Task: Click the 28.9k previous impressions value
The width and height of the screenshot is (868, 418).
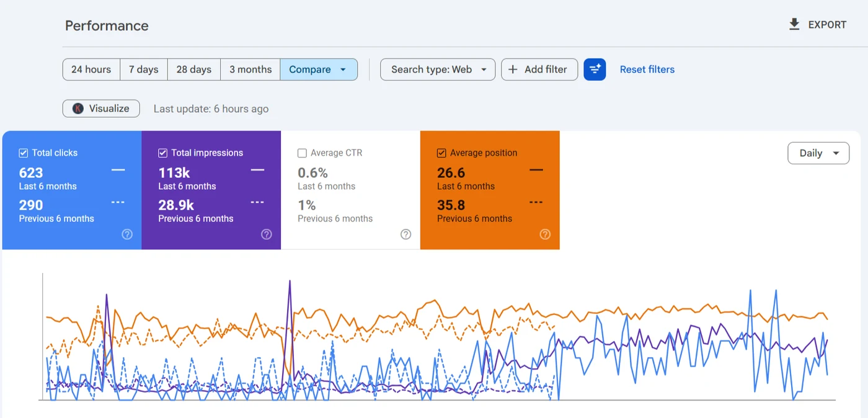Action: point(176,205)
